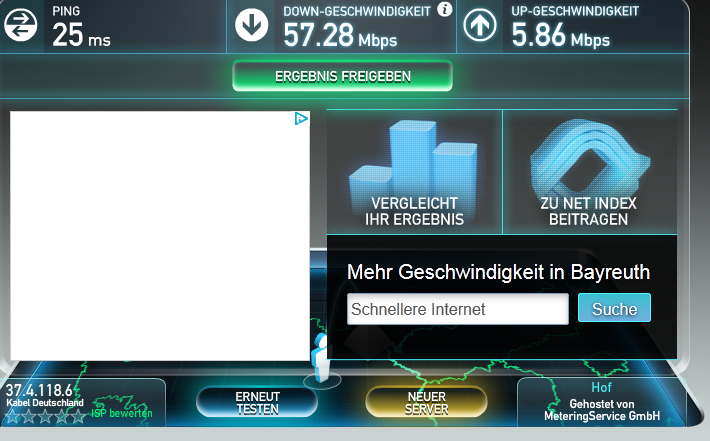The width and height of the screenshot is (710, 441).
Task: Click the 37.4.118.6 IP address
Action: pos(39,390)
